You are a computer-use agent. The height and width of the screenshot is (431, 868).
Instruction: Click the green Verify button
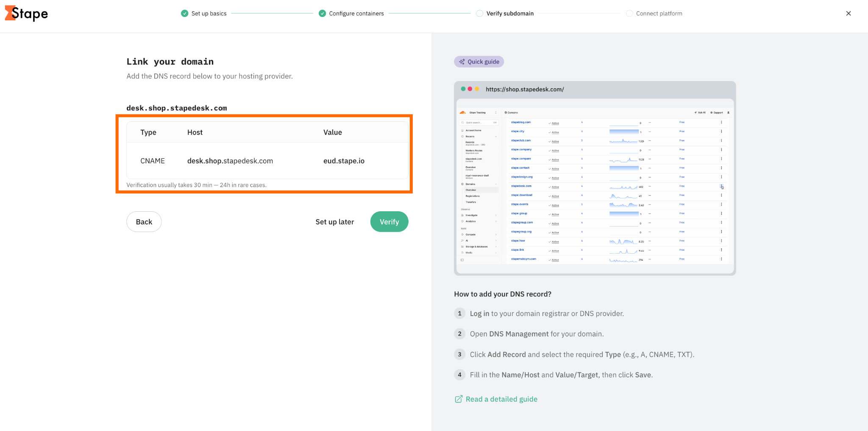coord(389,222)
